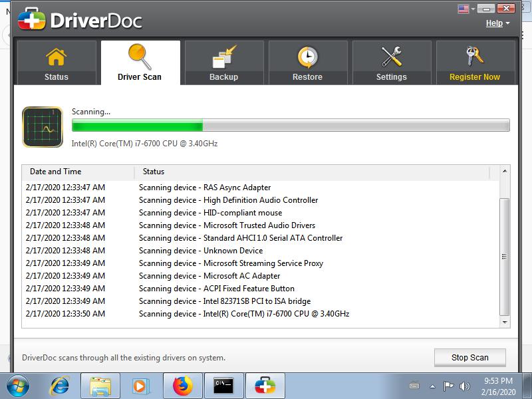Open the Status tab house icon

[x=56, y=57]
